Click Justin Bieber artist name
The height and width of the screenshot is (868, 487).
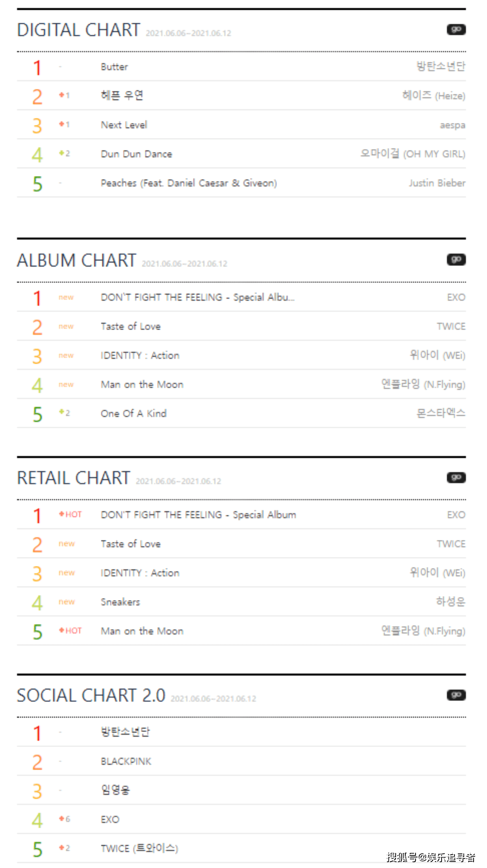(437, 183)
